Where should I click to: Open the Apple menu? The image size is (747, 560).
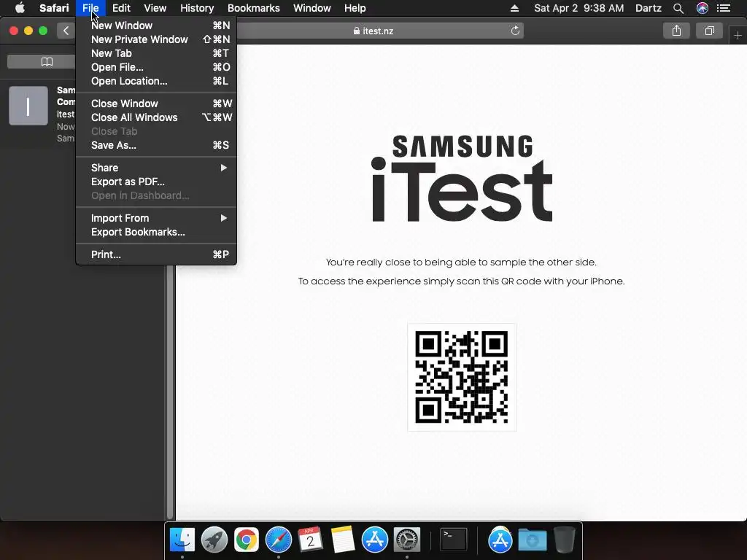(20, 8)
